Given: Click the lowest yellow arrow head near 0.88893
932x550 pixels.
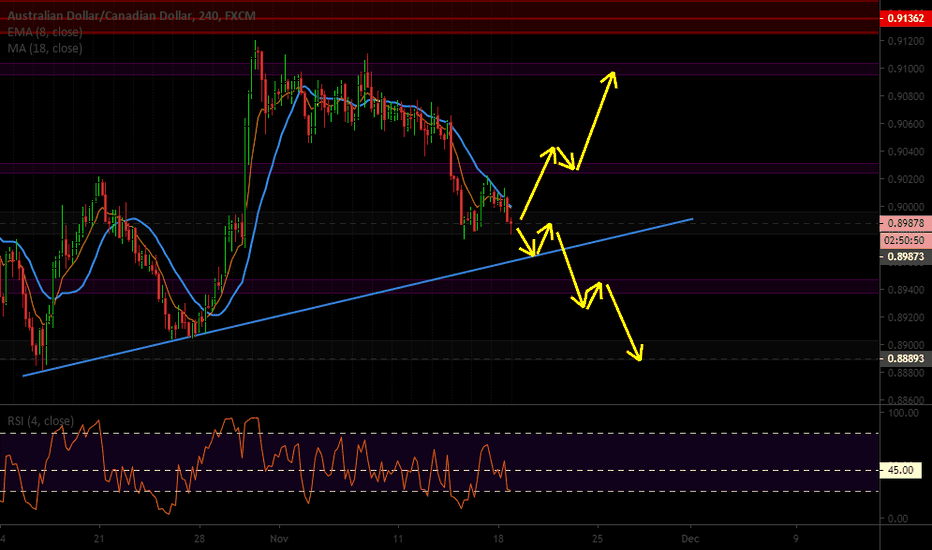Looking at the screenshot, I should (636, 353).
